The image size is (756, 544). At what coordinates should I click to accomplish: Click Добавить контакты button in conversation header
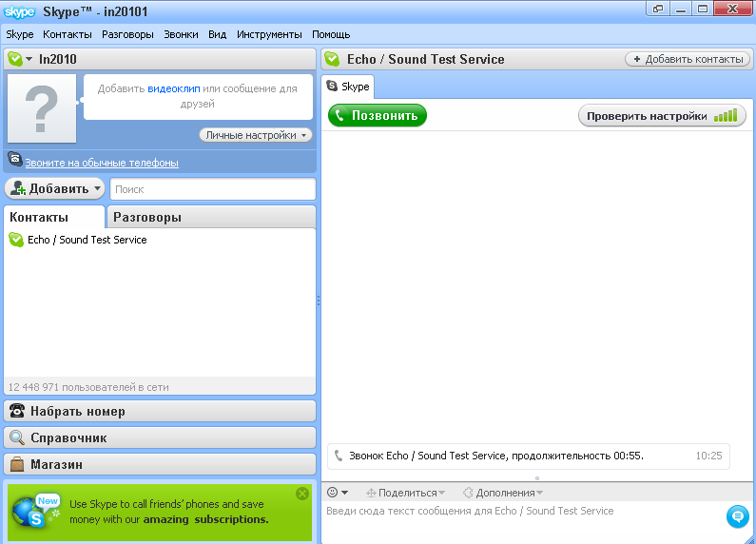click(688, 59)
